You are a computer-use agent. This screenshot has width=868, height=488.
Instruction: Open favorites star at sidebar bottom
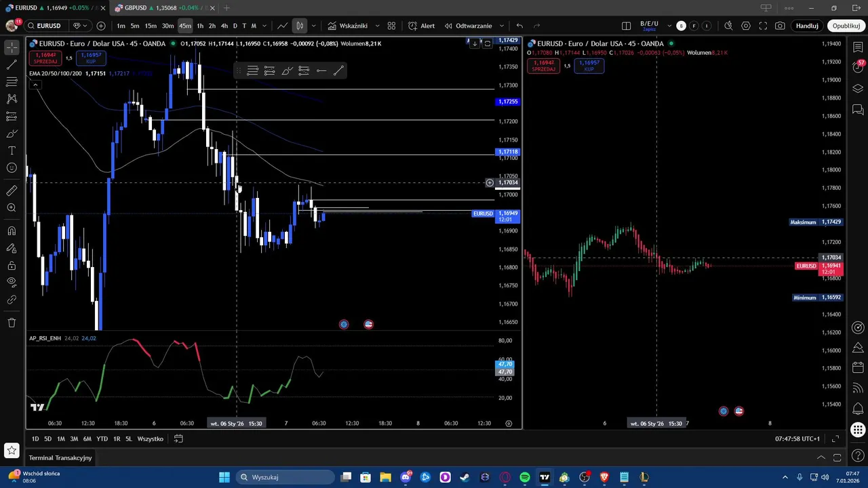coord(12,450)
